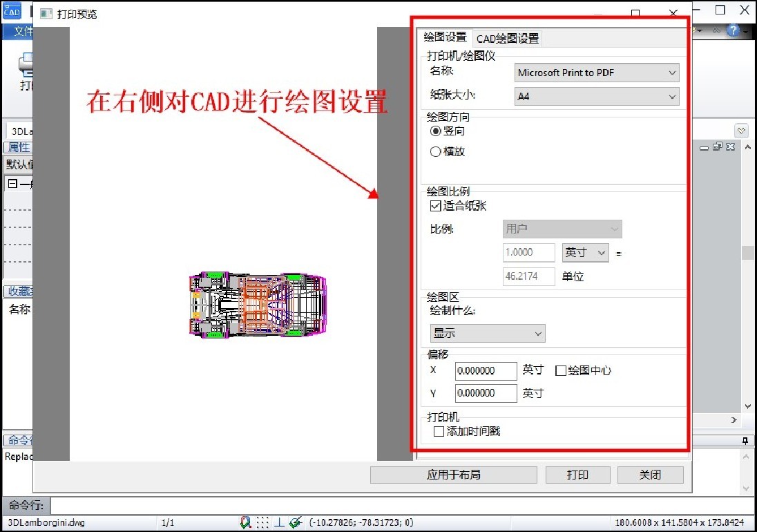Click the 应用于布局 button
This screenshot has height=532, width=757.
coord(453,475)
